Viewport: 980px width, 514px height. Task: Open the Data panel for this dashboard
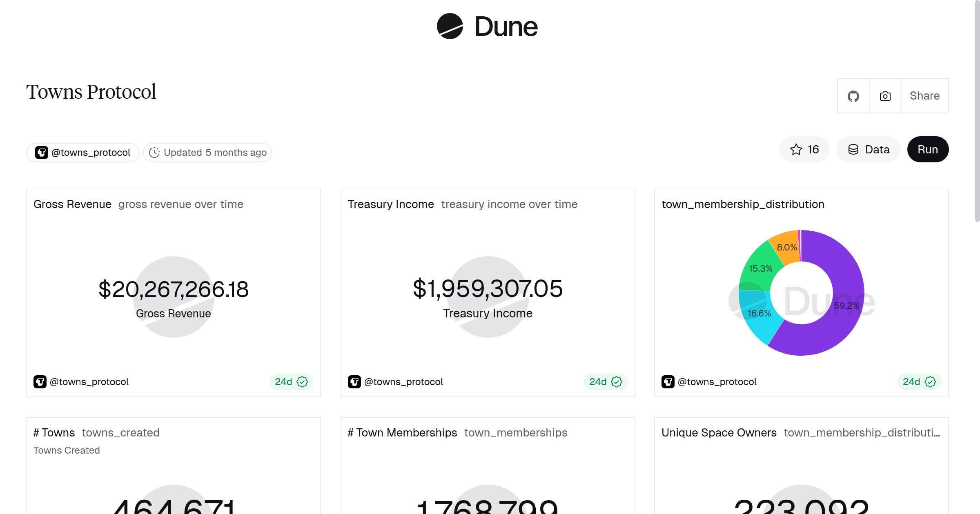tap(868, 149)
